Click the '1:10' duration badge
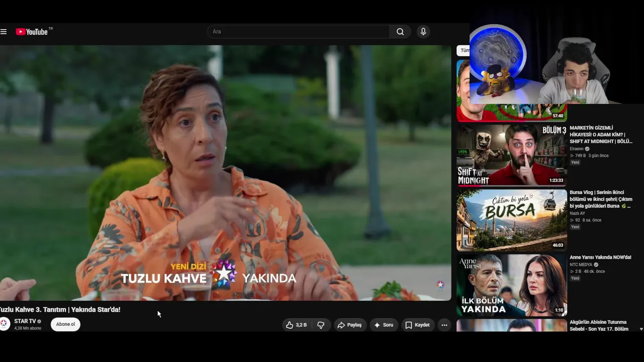 click(559, 310)
